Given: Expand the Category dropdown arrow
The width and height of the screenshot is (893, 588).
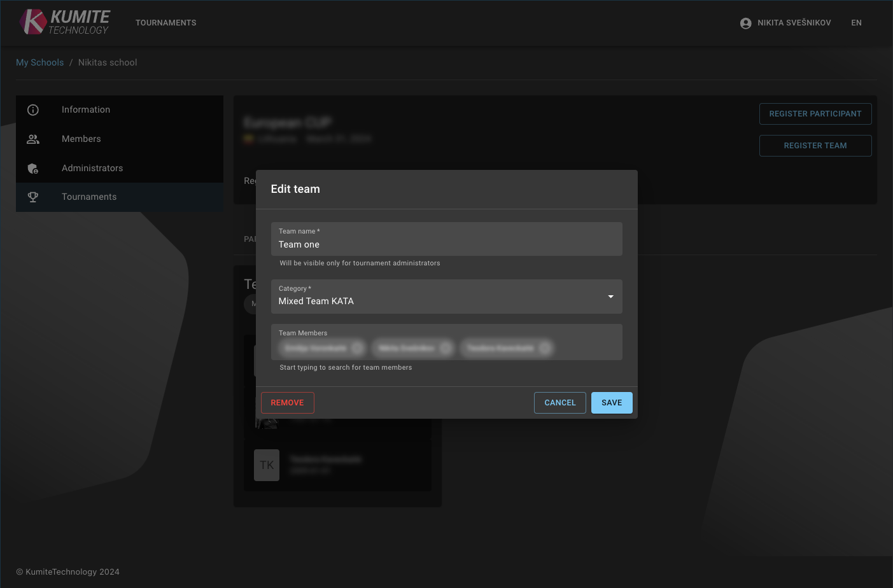Looking at the screenshot, I should click(610, 297).
